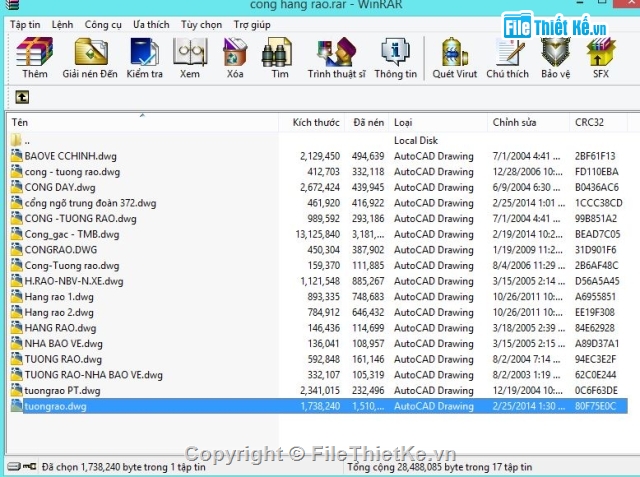640x477 pixels.
Task: Open the Công cụ menu
Action: (103, 25)
